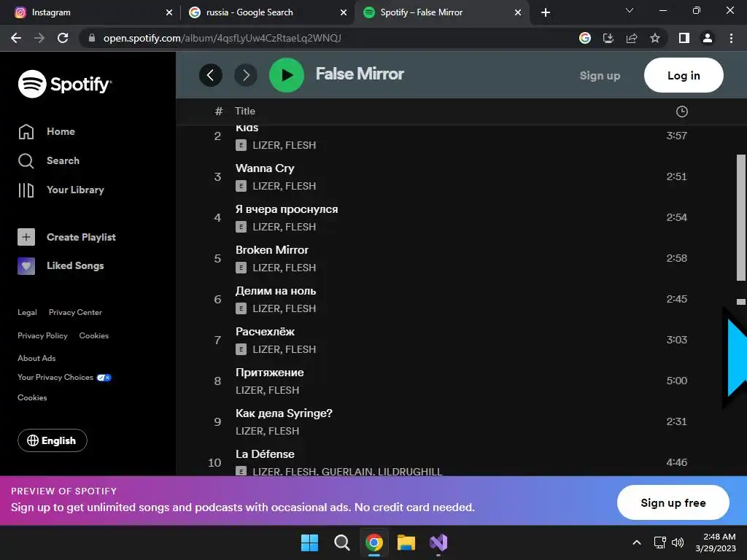Select the Spotify – False Mirror tab
This screenshot has height=560, width=747.
coord(441,12)
